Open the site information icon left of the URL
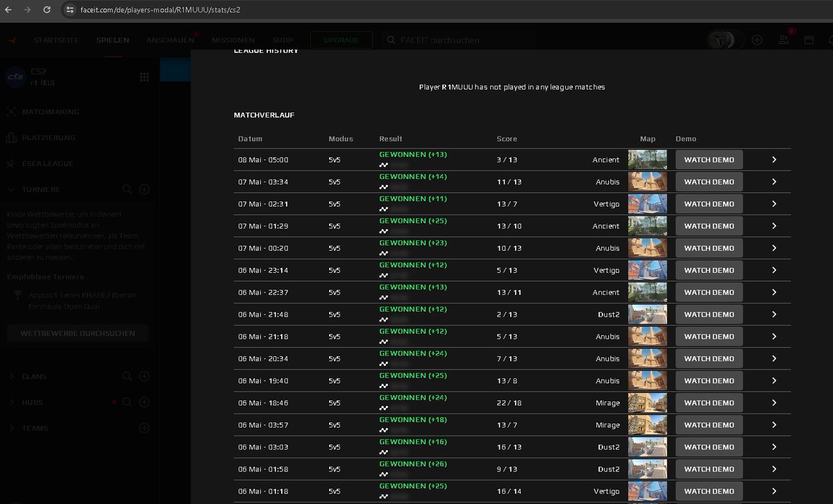Screen dimensions: 833x504 click(x=69, y=10)
